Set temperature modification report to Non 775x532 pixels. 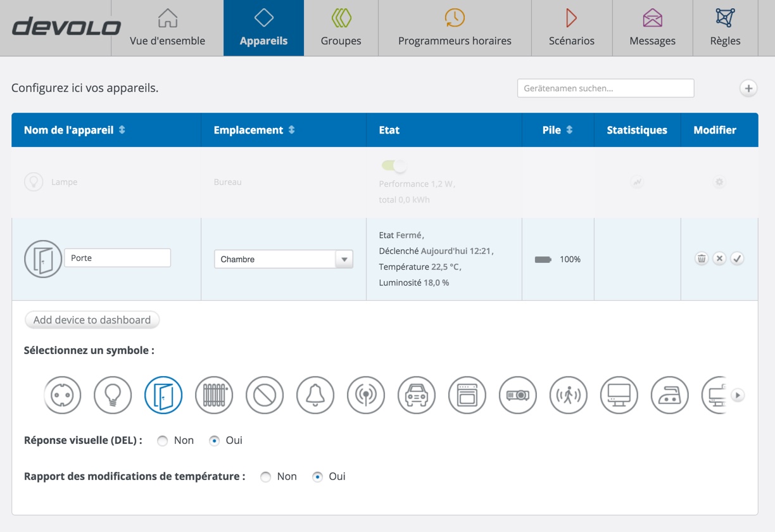(266, 477)
